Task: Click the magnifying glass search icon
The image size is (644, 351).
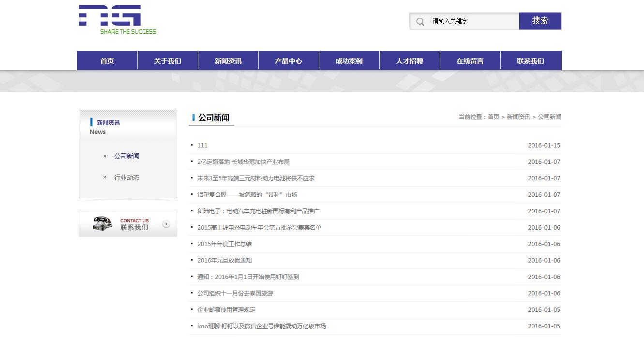Action: [420, 21]
